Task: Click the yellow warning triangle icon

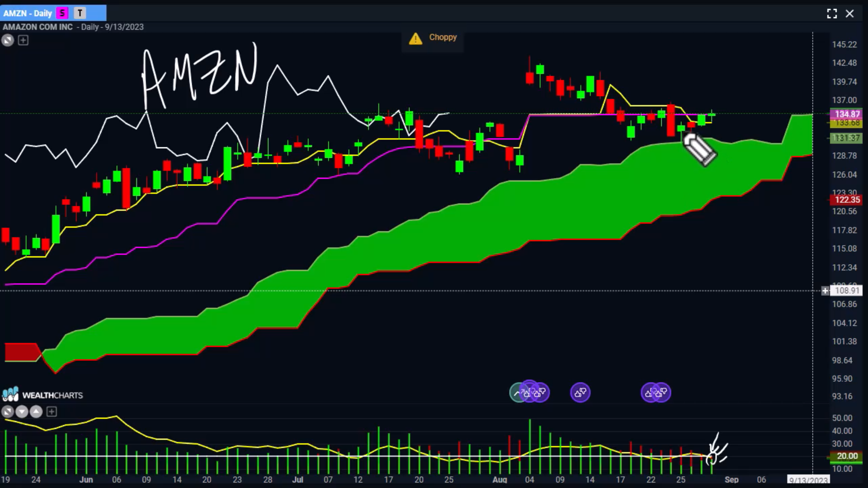Action: pyautogui.click(x=415, y=38)
